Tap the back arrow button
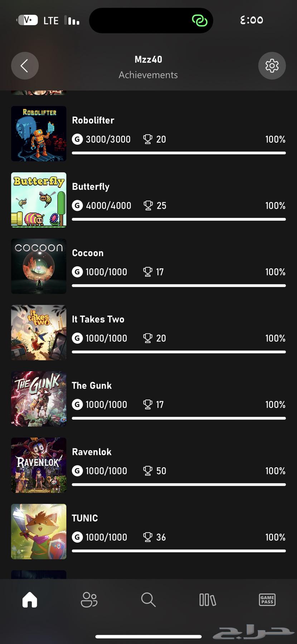Image resolution: width=297 pixels, height=644 pixels. click(x=25, y=66)
